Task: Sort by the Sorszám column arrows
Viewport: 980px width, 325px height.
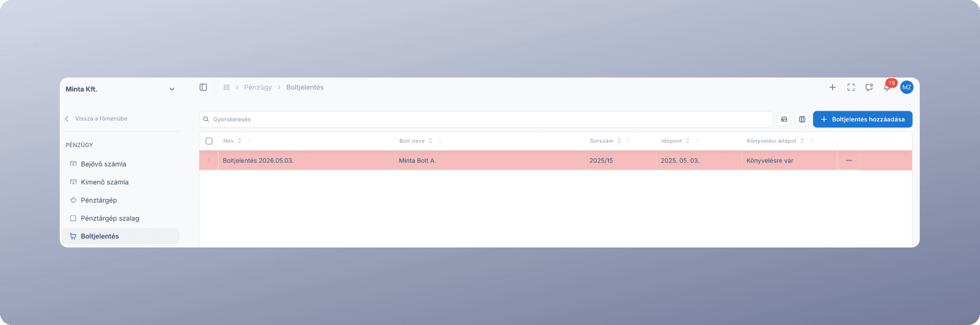Action: 619,141
